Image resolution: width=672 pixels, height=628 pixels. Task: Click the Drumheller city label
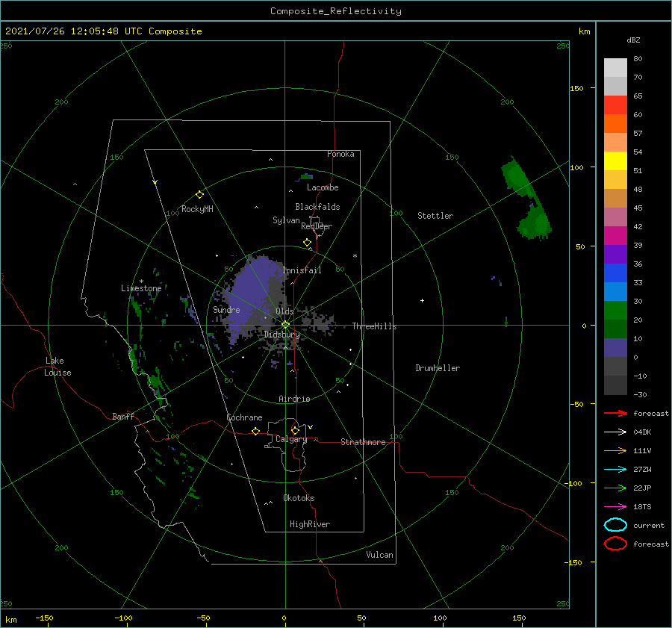tap(438, 368)
